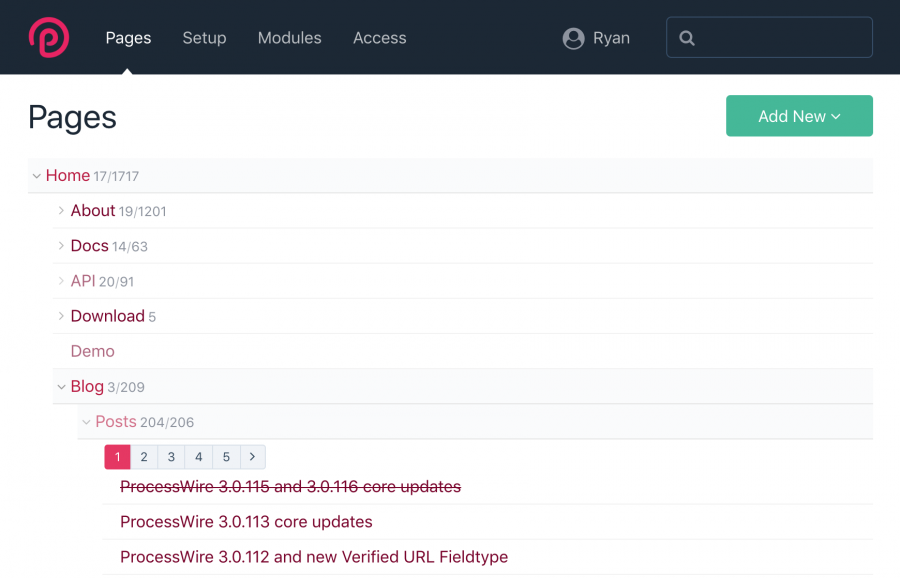Expand the Download page node

[x=61, y=316]
